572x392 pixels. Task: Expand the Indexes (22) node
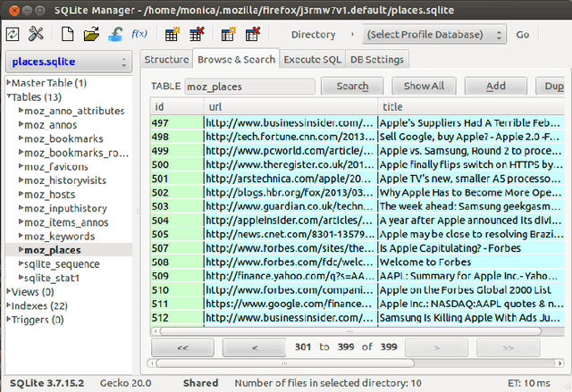click(x=9, y=305)
